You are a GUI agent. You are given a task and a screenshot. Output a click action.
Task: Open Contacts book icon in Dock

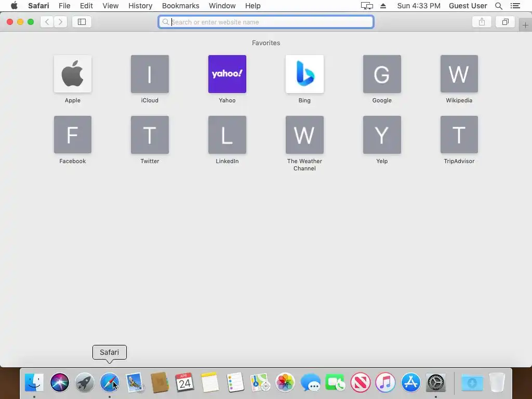(160, 382)
